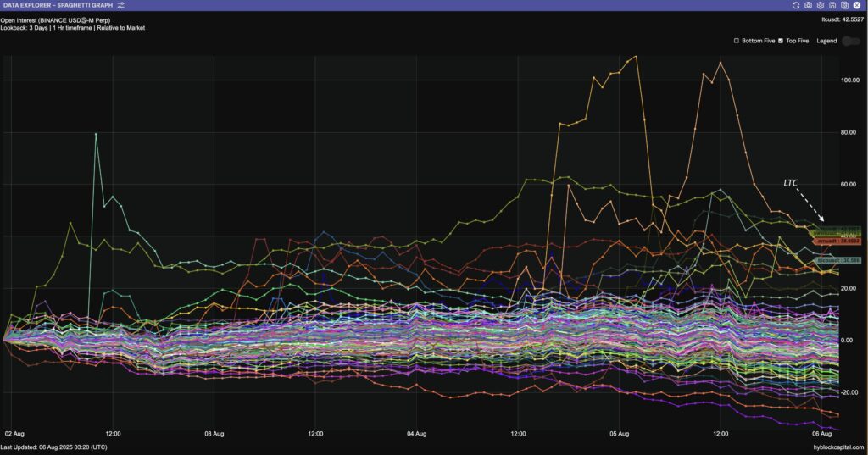The width and height of the screenshot is (868, 455).
Task: Close the Data Explorer panel
Action: [x=857, y=5]
